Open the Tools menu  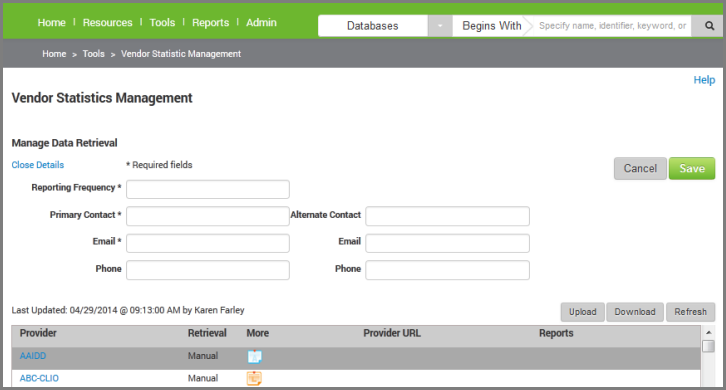pyautogui.click(x=162, y=22)
